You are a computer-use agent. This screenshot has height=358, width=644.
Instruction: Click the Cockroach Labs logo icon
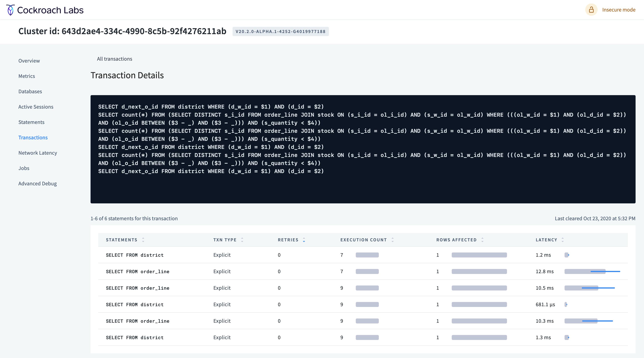tap(10, 10)
